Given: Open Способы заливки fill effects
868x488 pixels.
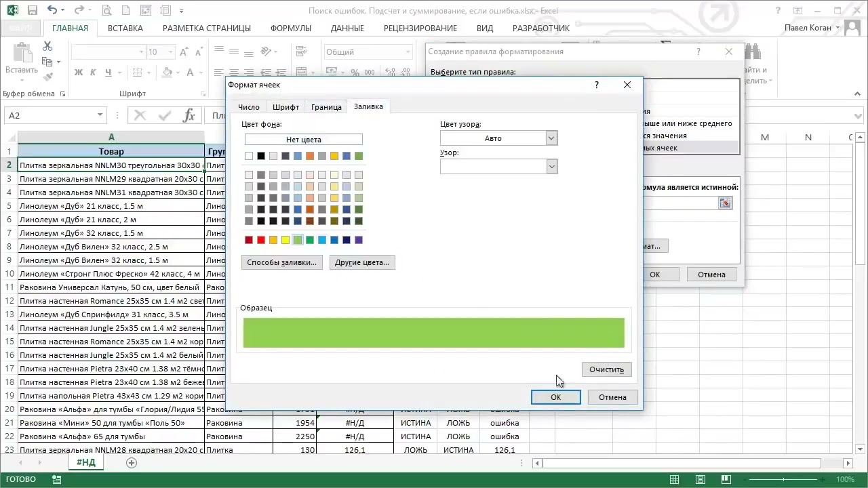Looking at the screenshot, I should [281, 262].
